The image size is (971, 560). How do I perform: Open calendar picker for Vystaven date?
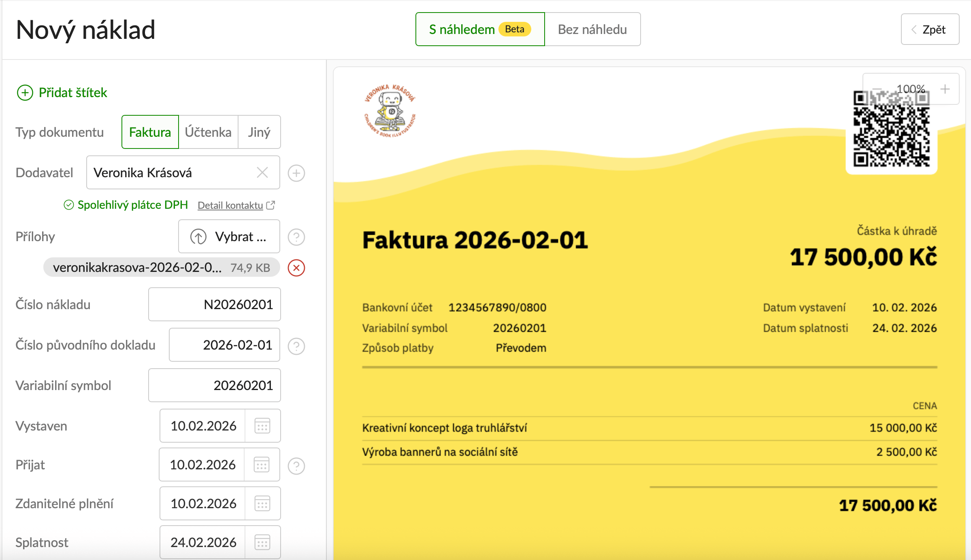pos(262,426)
